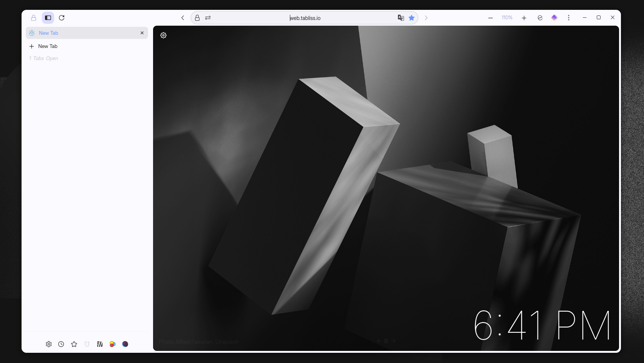The width and height of the screenshot is (644, 363).
Task: Open bookmarks star icon in sidebar footer
Action: point(74,344)
